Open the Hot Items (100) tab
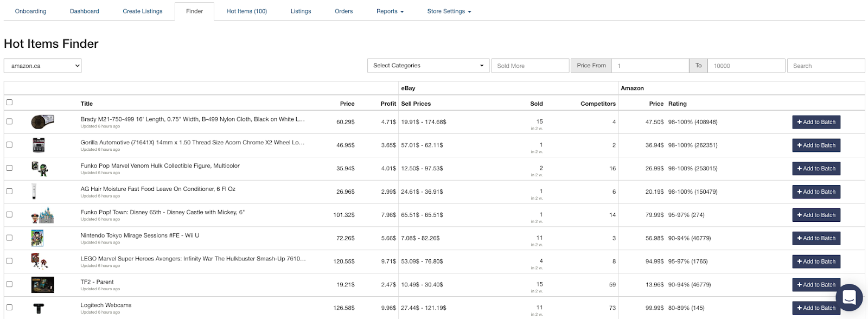This screenshot has height=319, width=868. [x=247, y=11]
